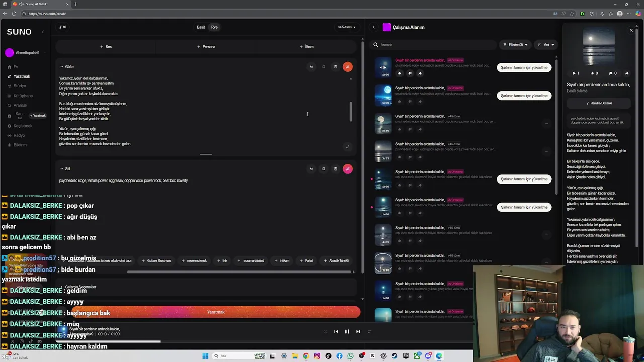This screenshot has height=362, width=644.
Task: Collapse the Suno sidebar with arrow
Action: tap(42, 32)
